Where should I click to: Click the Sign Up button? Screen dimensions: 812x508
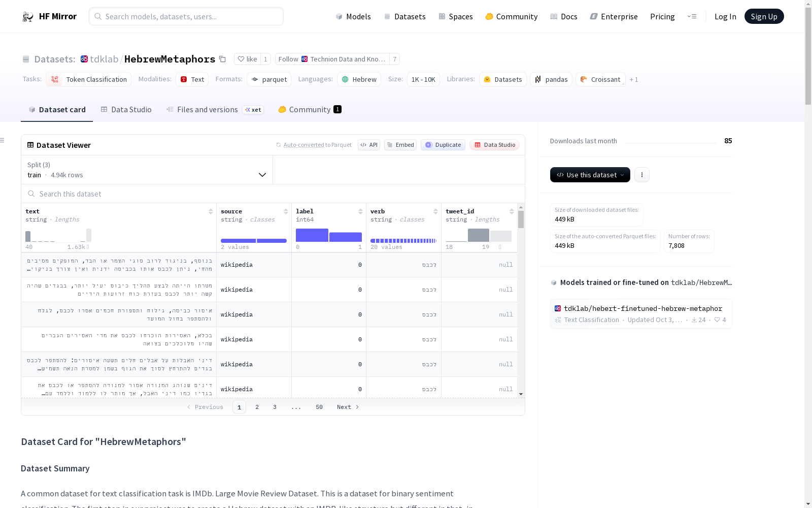pyautogui.click(x=764, y=16)
